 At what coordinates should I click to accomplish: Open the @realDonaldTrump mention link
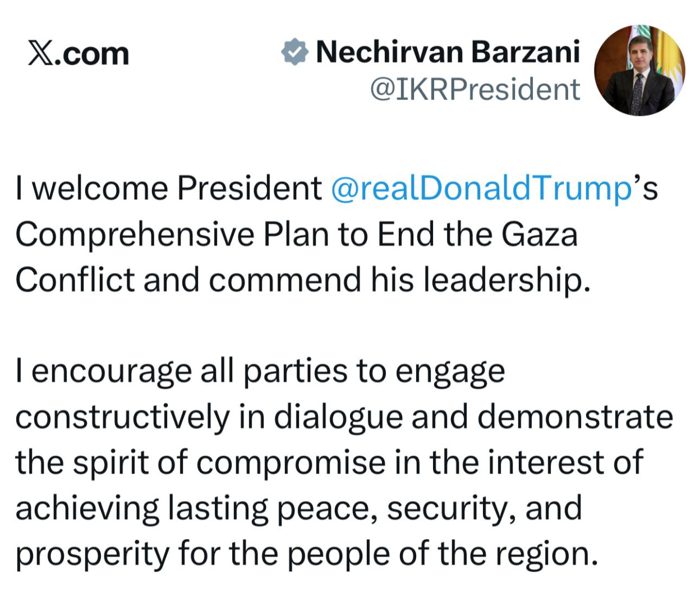(482, 189)
